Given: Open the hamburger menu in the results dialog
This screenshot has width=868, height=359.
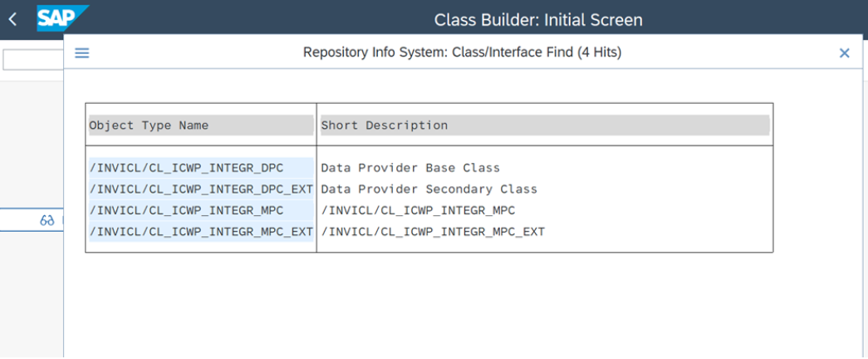Looking at the screenshot, I should tap(81, 53).
